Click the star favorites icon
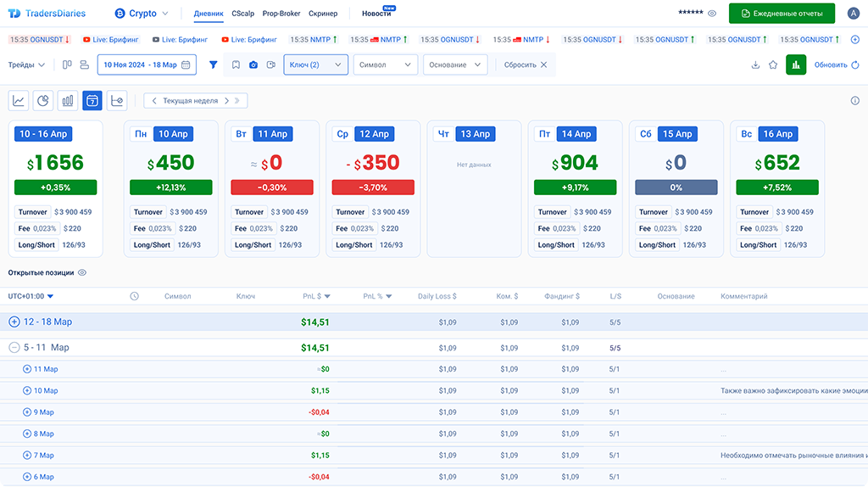The width and height of the screenshot is (868, 487). click(x=773, y=65)
